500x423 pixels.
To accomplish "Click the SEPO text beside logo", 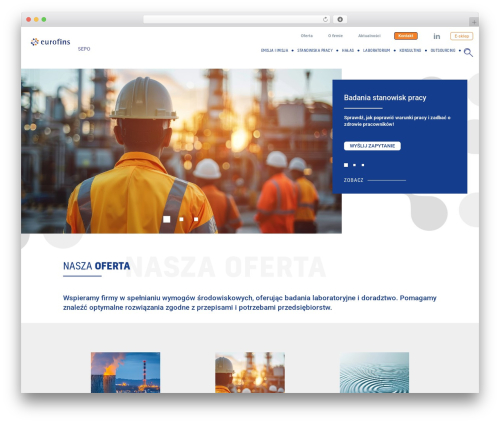I will (x=84, y=49).
